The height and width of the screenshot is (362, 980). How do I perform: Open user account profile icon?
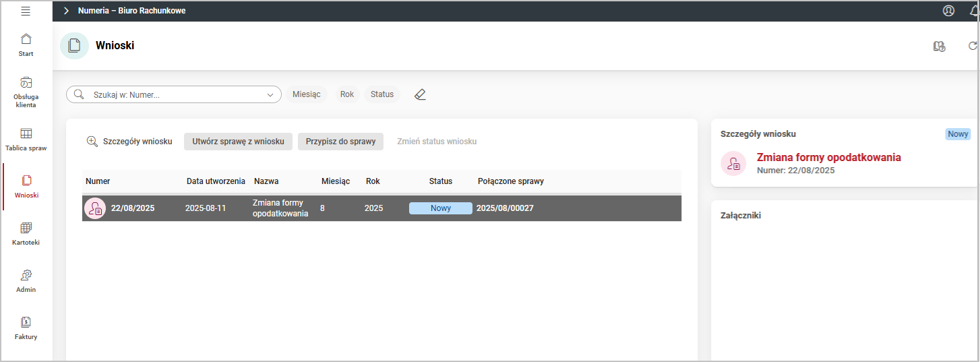point(948,11)
